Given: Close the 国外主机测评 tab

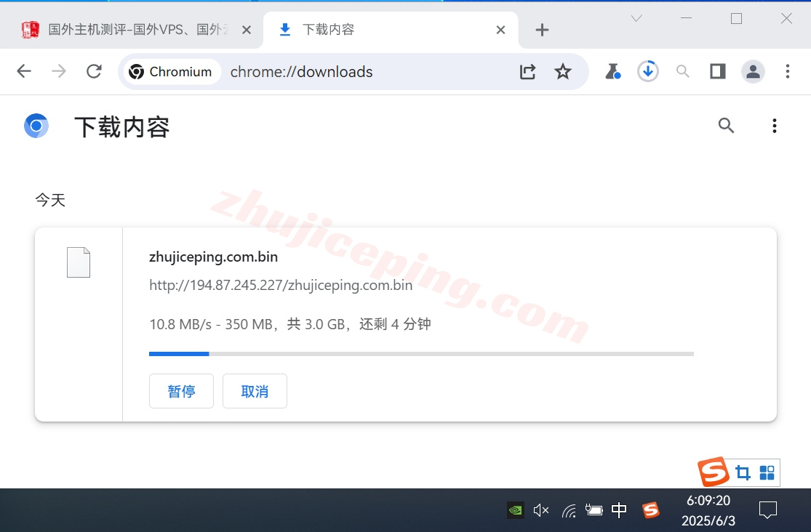Looking at the screenshot, I should [x=247, y=30].
